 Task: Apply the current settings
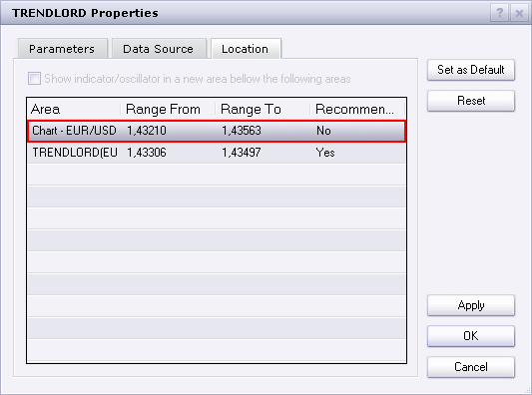471,305
